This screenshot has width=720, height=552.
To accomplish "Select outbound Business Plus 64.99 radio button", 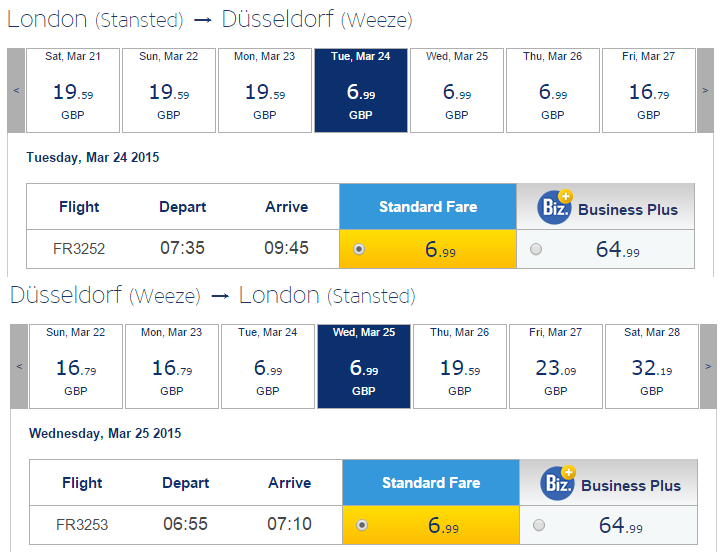I will tap(536, 249).
